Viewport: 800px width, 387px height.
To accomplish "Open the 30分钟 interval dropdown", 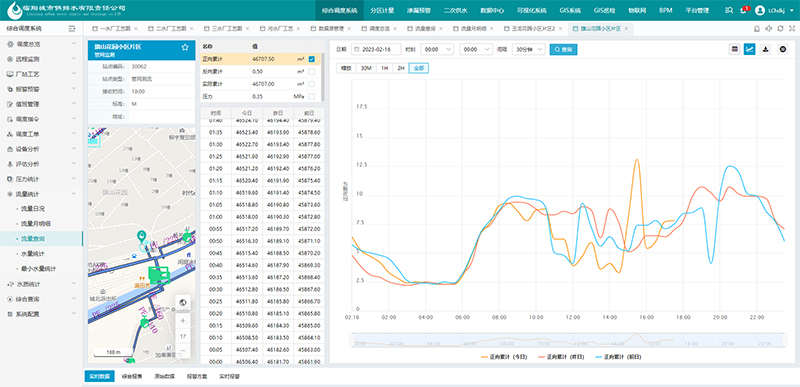I will click(x=528, y=49).
